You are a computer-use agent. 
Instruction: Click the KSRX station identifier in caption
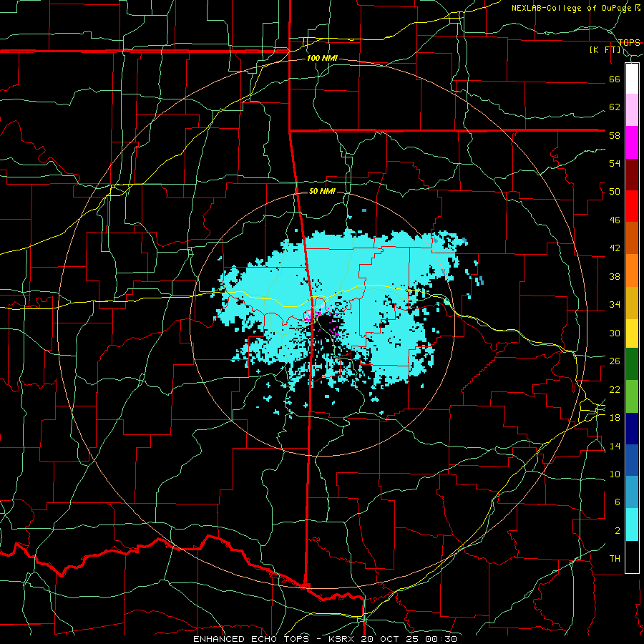(343, 639)
